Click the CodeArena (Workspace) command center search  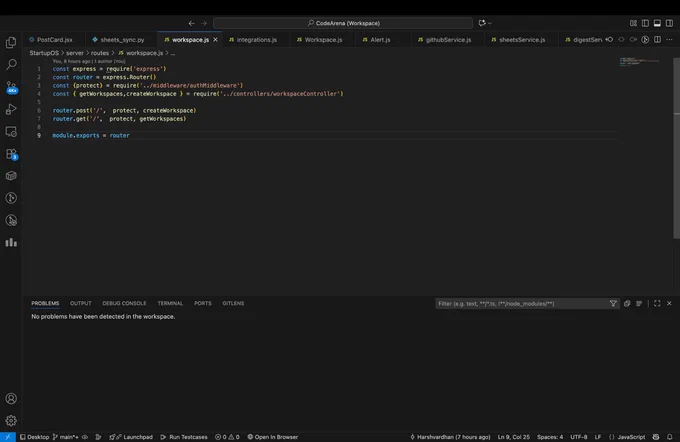coord(343,23)
